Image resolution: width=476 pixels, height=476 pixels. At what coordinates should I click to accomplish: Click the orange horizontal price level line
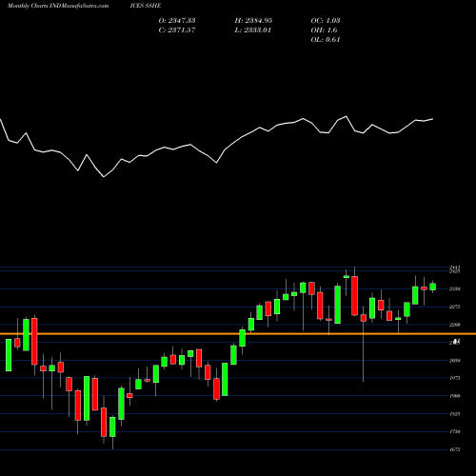click(238, 334)
